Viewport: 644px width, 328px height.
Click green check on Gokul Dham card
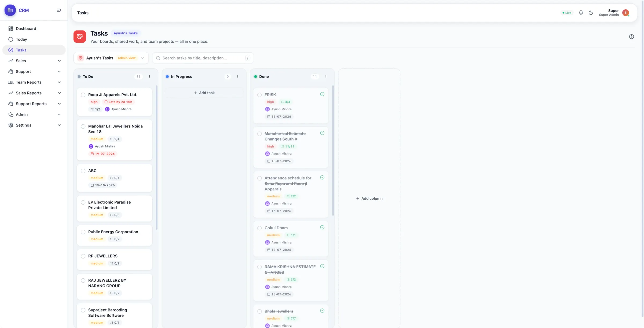(x=322, y=227)
